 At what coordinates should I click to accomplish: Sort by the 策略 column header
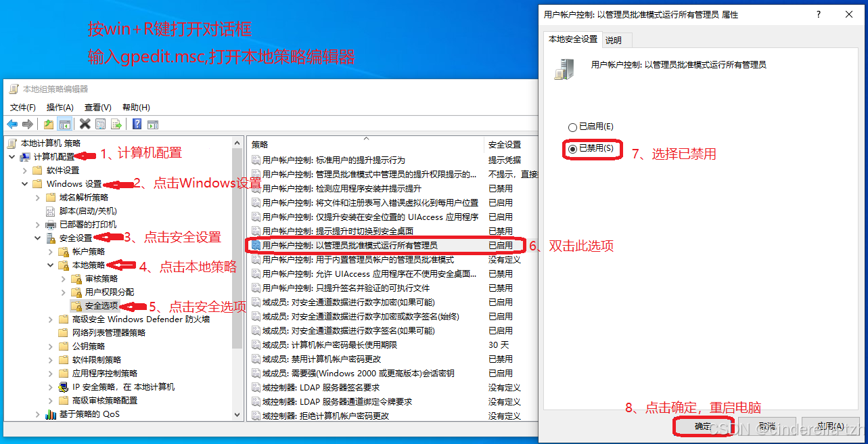[x=366, y=144]
